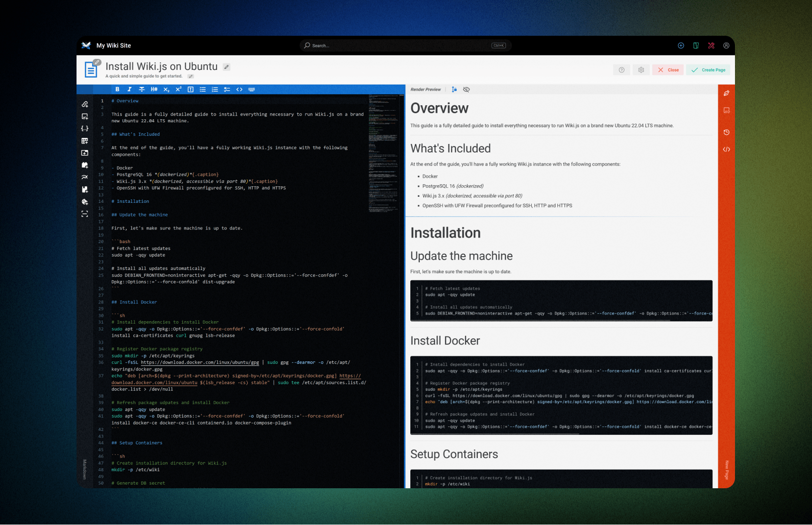Click the "PostgreSQL 16 (dockerized)" preview bullet
The height and width of the screenshot is (525, 812).
[453, 186]
